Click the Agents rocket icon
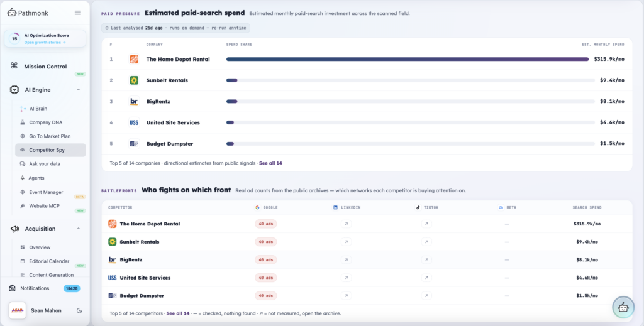The image size is (644, 326). pyautogui.click(x=23, y=178)
